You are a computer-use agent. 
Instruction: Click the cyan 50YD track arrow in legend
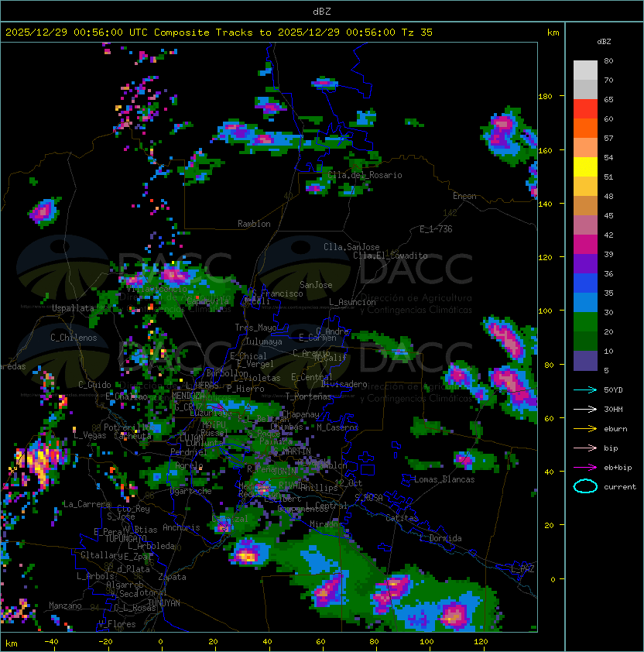point(585,390)
